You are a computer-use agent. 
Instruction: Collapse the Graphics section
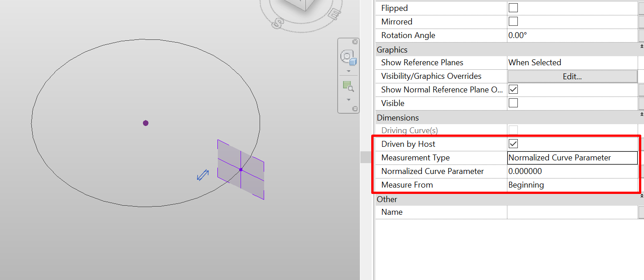pos(641,47)
